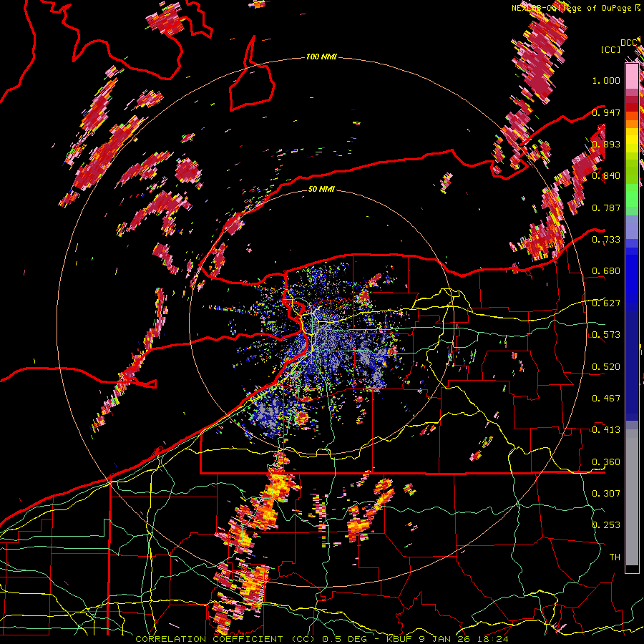
Task: Select the 0.840 legend value
Action: [x=606, y=176]
